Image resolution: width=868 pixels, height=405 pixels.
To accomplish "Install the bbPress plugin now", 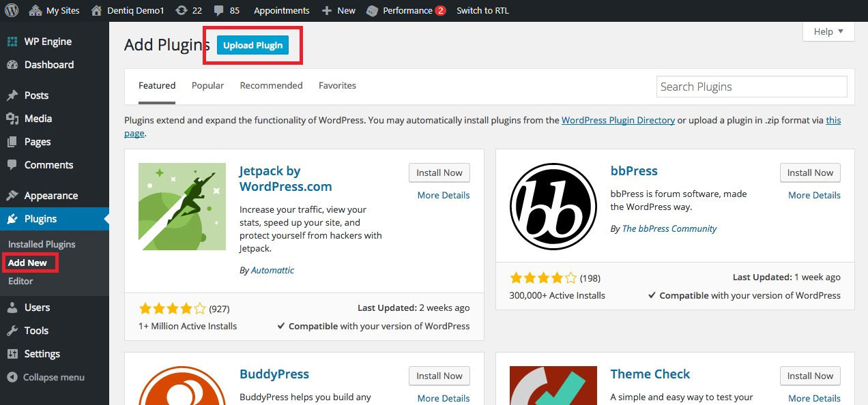I will point(810,172).
